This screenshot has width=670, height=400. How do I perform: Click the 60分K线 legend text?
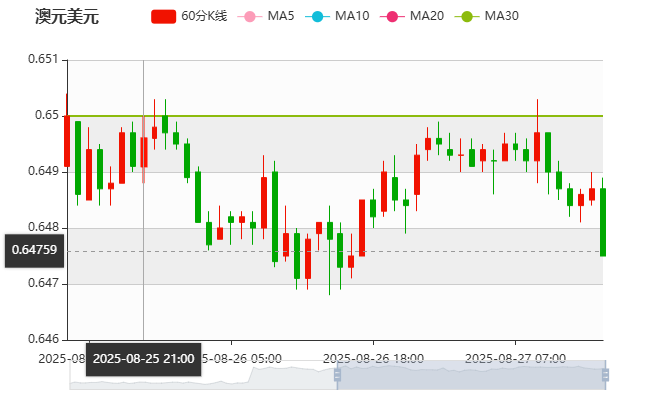203,16
